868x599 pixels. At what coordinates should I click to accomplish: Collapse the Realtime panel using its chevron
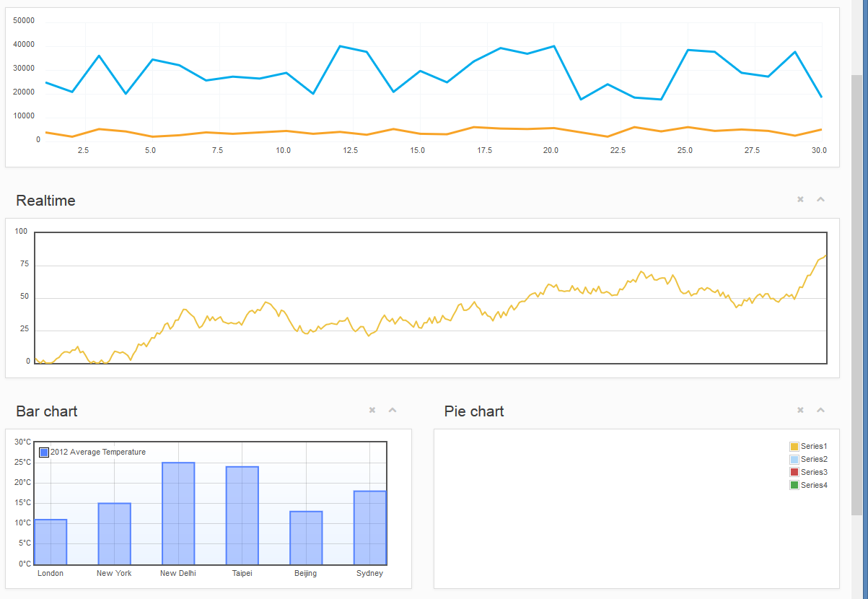point(820,199)
